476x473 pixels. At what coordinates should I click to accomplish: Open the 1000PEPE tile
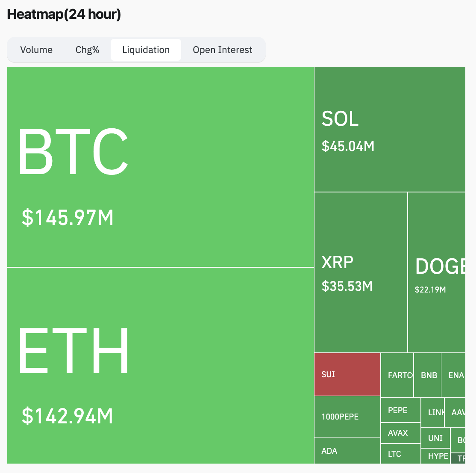347,417
